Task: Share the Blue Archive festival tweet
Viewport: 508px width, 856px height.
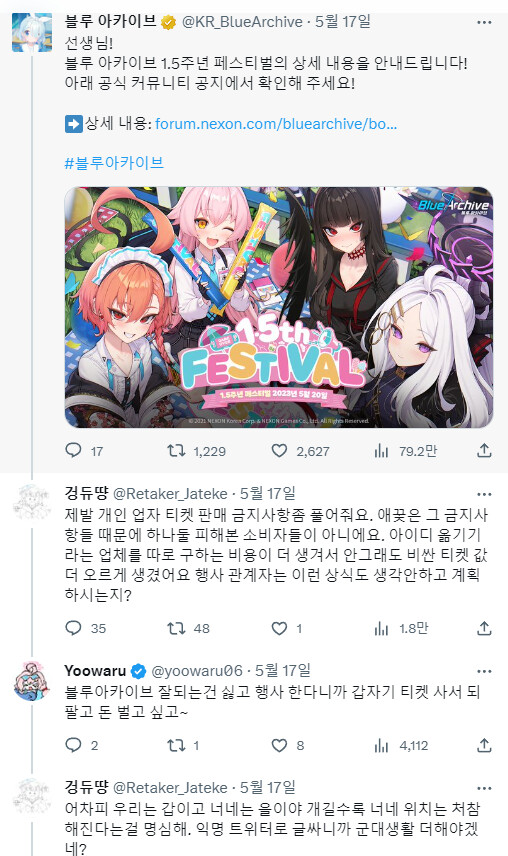Action: click(484, 451)
